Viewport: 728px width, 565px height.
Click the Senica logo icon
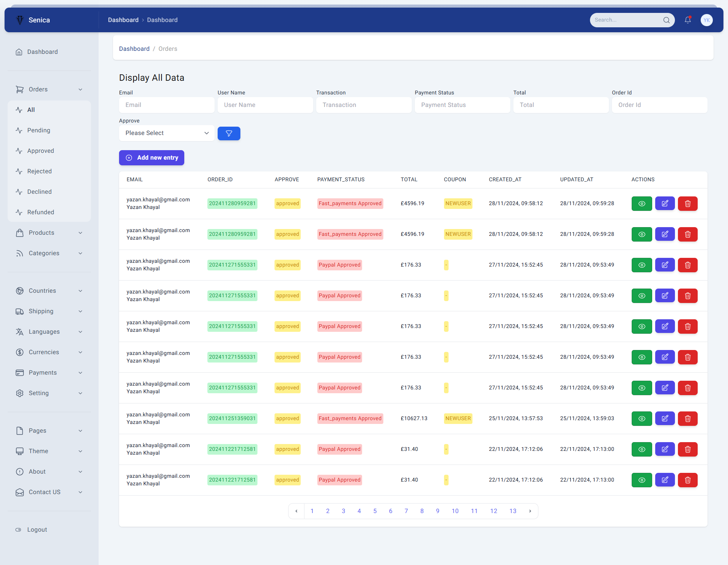click(20, 20)
